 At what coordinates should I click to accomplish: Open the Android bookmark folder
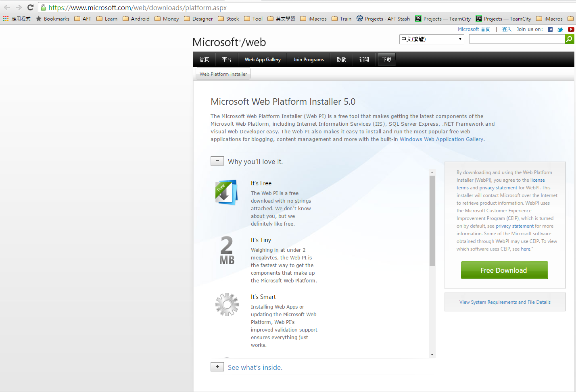tap(136, 19)
